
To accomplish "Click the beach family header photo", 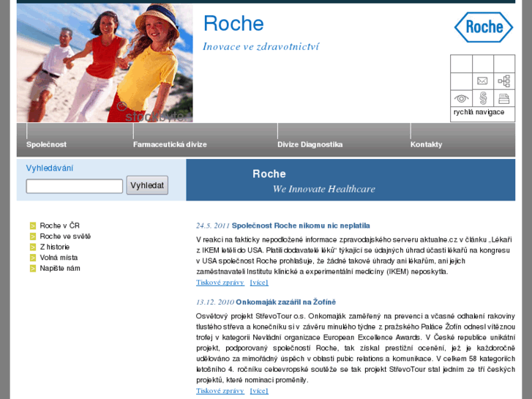I will coord(105,63).
